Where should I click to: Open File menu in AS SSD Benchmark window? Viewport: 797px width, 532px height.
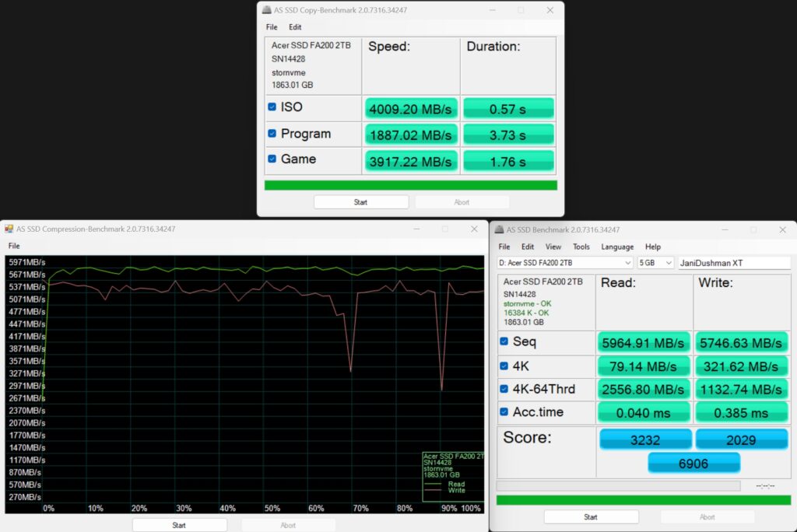[x=504, y=247]
